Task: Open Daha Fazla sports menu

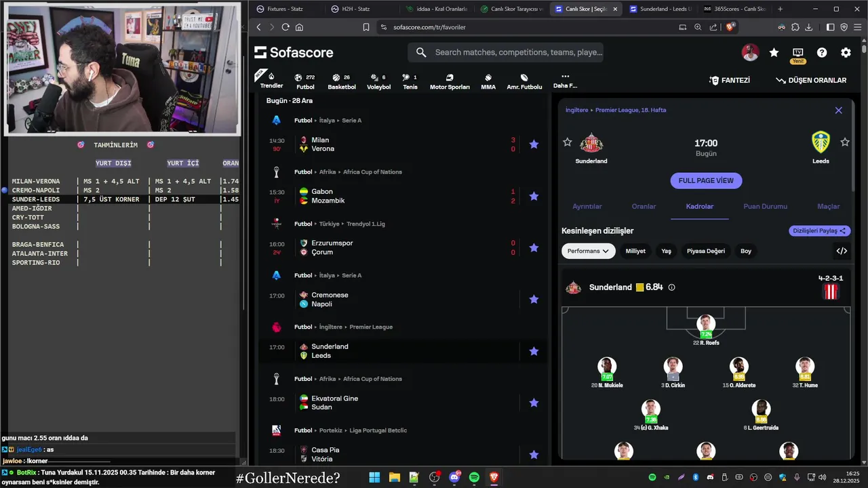Action: tap(565, 81)
